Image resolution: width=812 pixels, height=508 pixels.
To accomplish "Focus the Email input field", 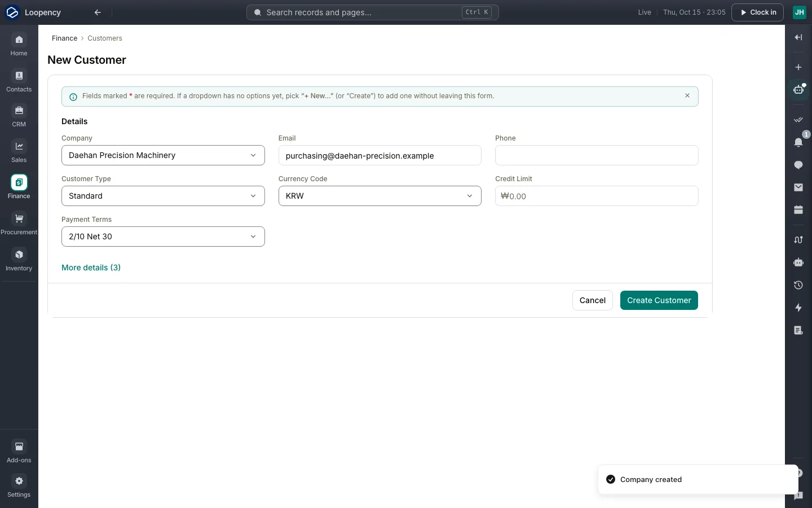I will (x=380, y=155).
